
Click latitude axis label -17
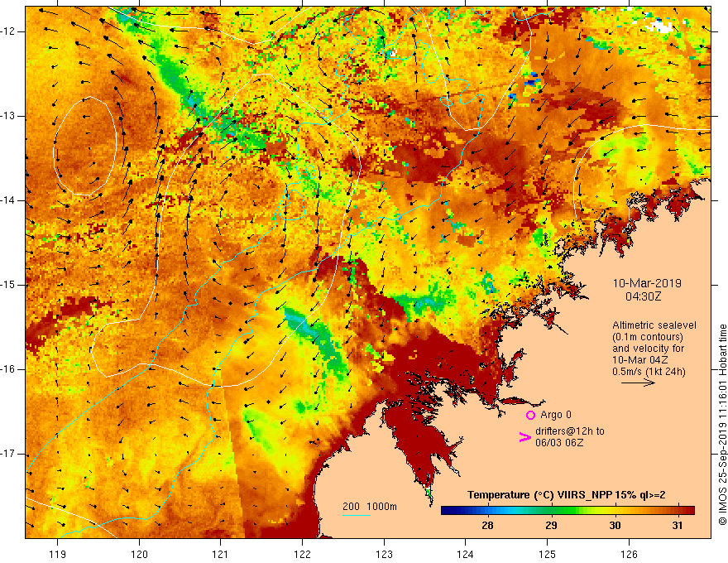click(x=8, y=454)
